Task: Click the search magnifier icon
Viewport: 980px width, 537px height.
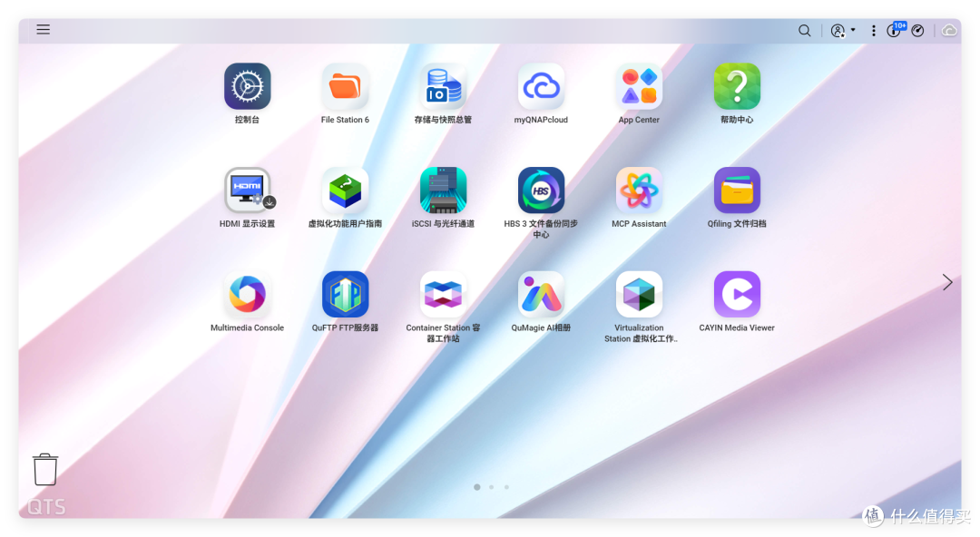Action: pos(804,31)
